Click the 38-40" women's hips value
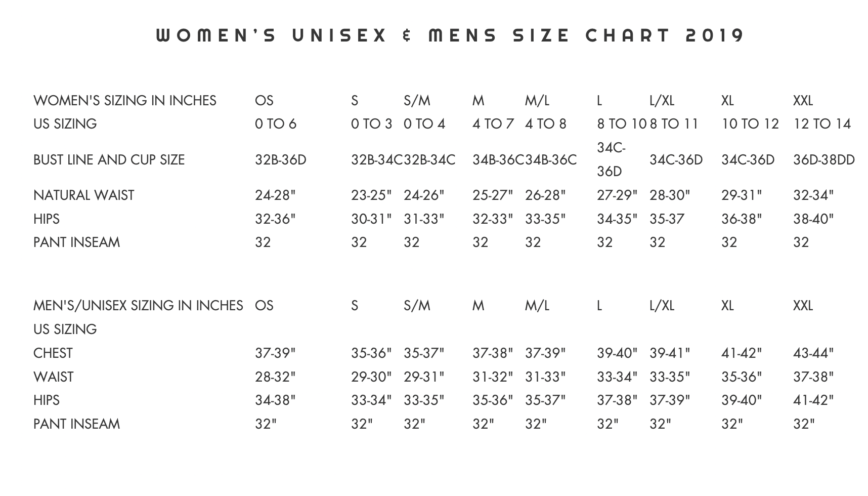The image size is (868, 496). [813, 219]
